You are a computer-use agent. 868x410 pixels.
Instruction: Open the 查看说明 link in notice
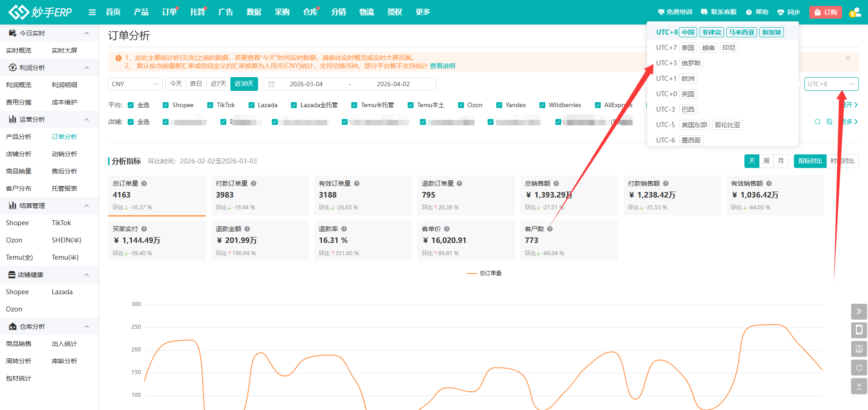click(x=442, y=66)
